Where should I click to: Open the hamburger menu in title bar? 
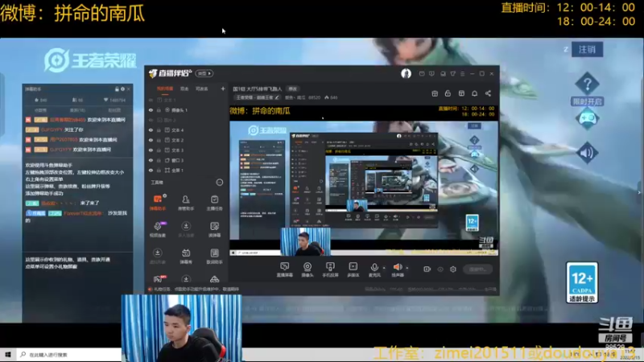coord(462,74)
